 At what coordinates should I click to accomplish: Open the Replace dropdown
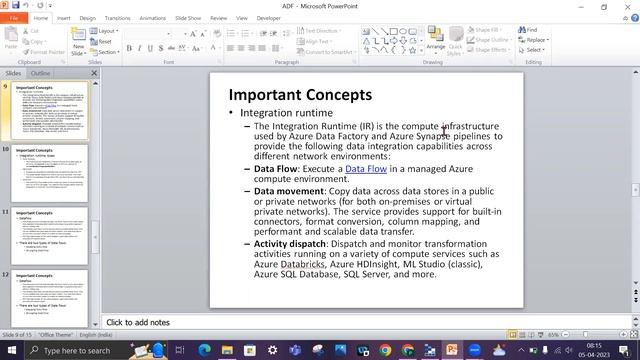[533, 40]
